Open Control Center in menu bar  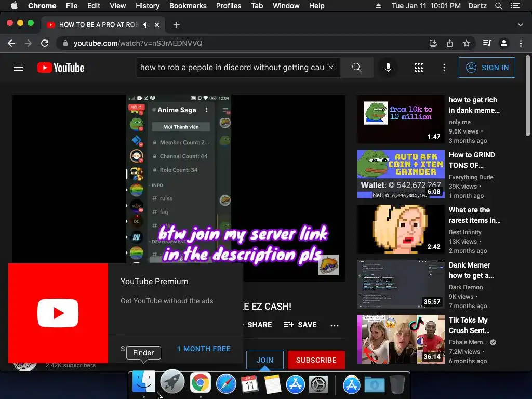tap(515, 6)
